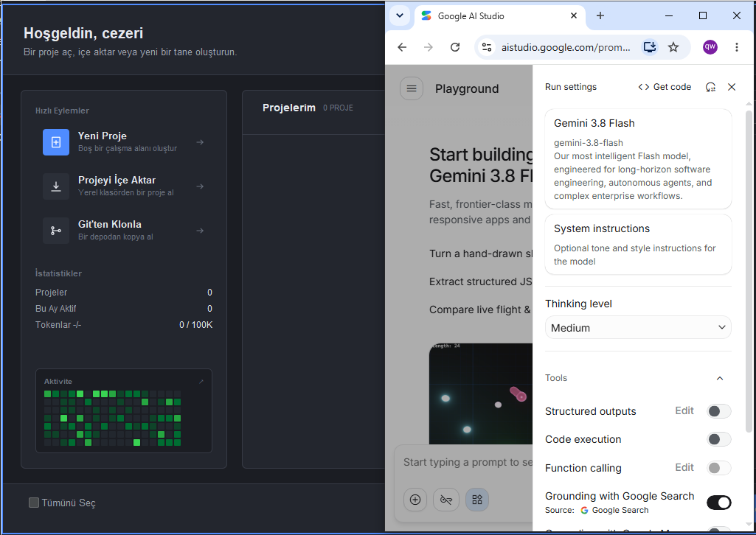
Task: Turn on the Code execution toggle
Action: click(719, 439)
